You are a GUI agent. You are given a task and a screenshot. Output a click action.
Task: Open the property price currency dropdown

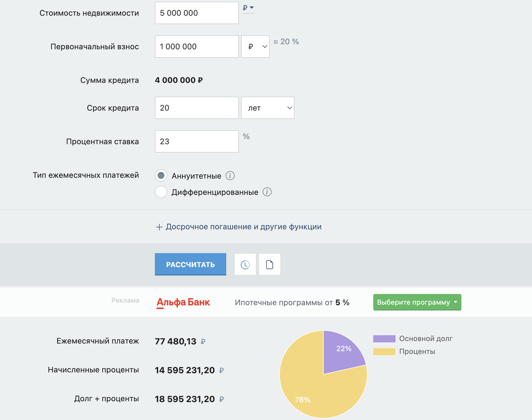[248, 8]
